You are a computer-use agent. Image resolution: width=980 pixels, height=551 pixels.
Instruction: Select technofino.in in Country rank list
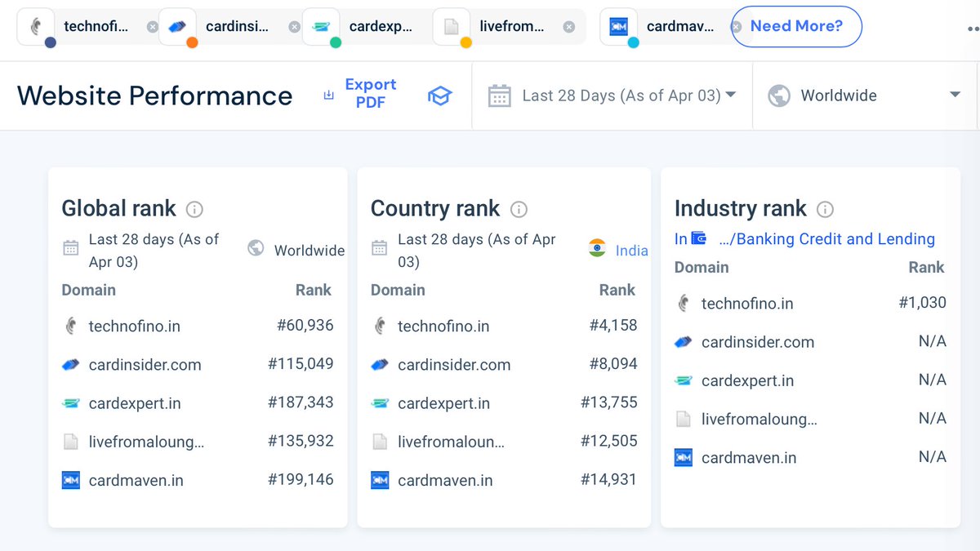(443, 327)
